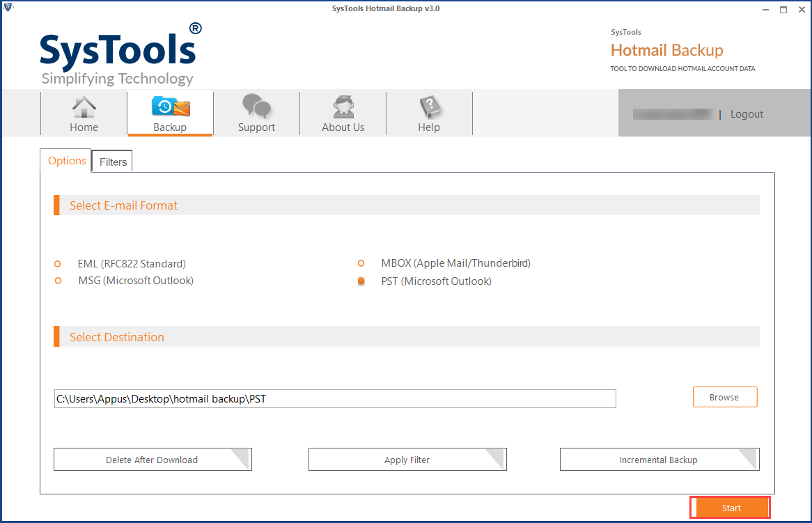Close the SysTools Hotmail Backup window
Viewport: 812px width, 523px height.
802,10
